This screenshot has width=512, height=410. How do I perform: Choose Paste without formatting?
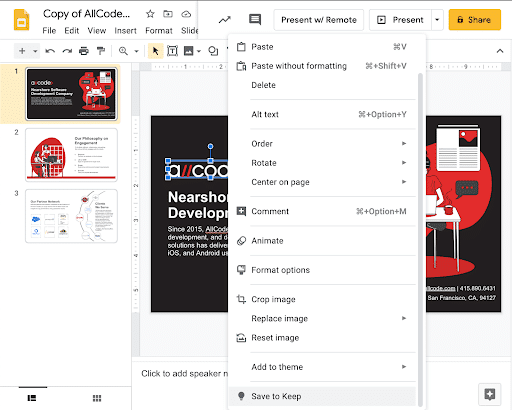click(322, 66)
